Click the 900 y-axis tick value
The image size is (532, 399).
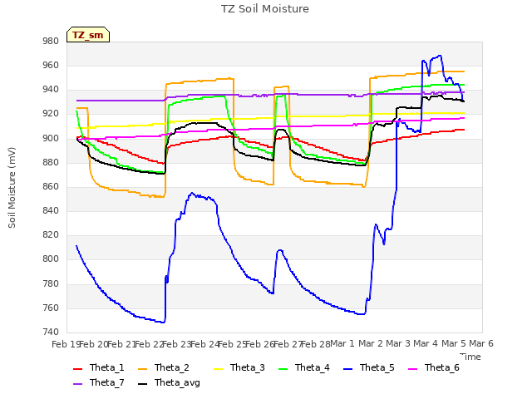[x=51, y=138]
